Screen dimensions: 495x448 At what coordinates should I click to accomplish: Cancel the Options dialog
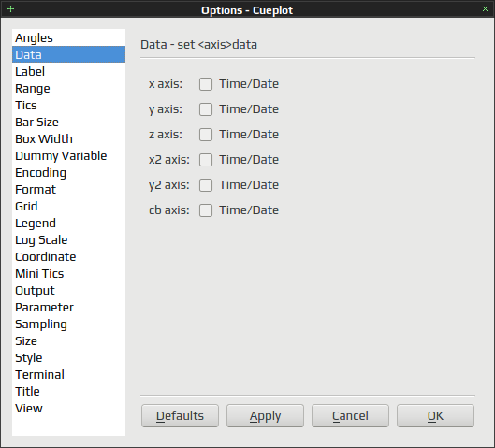point(350,416)
